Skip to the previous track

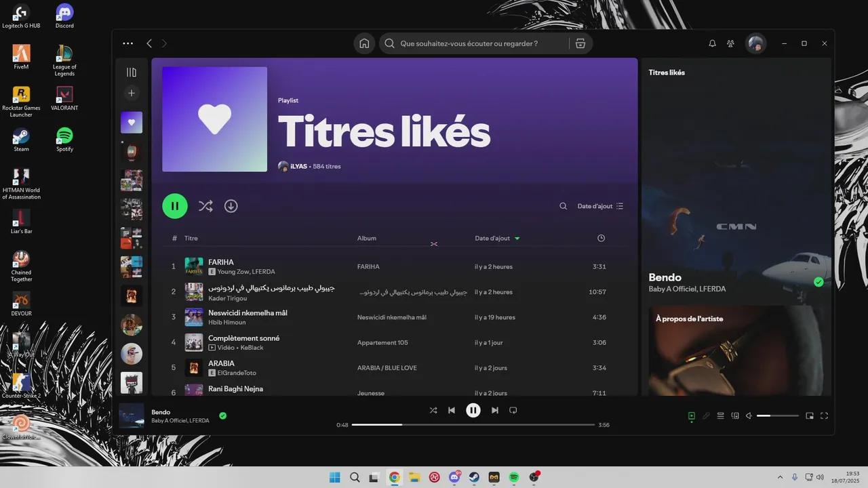[x=452, y=410]
